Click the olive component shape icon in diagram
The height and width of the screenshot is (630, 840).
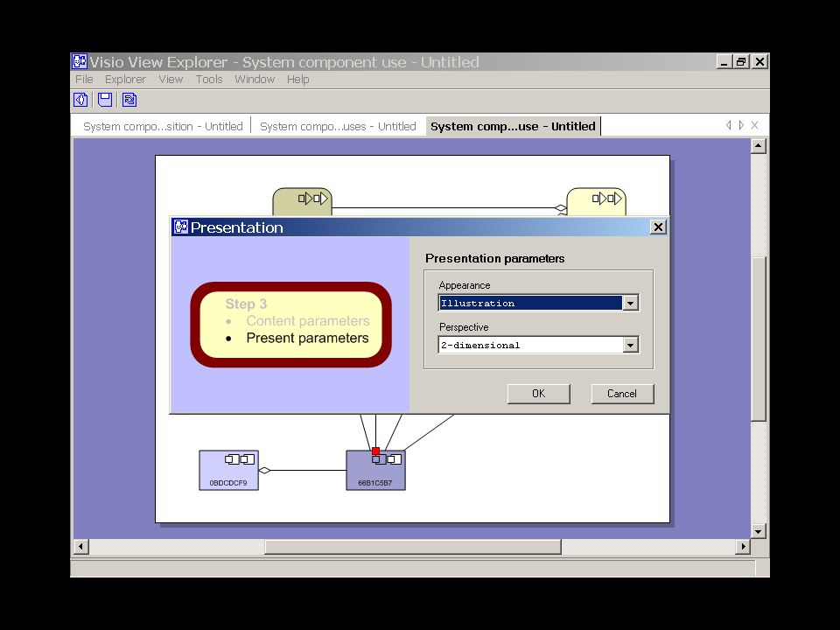[302, 201]
